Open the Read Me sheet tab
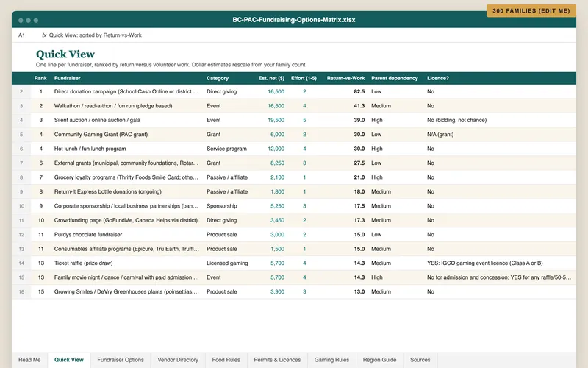Viewport: 588px width, 368px height. pos(29,360)
